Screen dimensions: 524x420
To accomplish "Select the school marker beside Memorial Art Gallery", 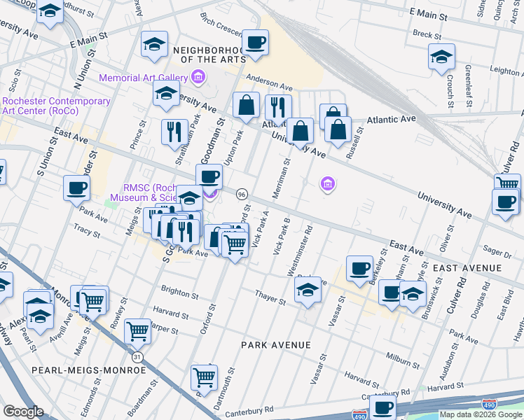I will (167, 93).
